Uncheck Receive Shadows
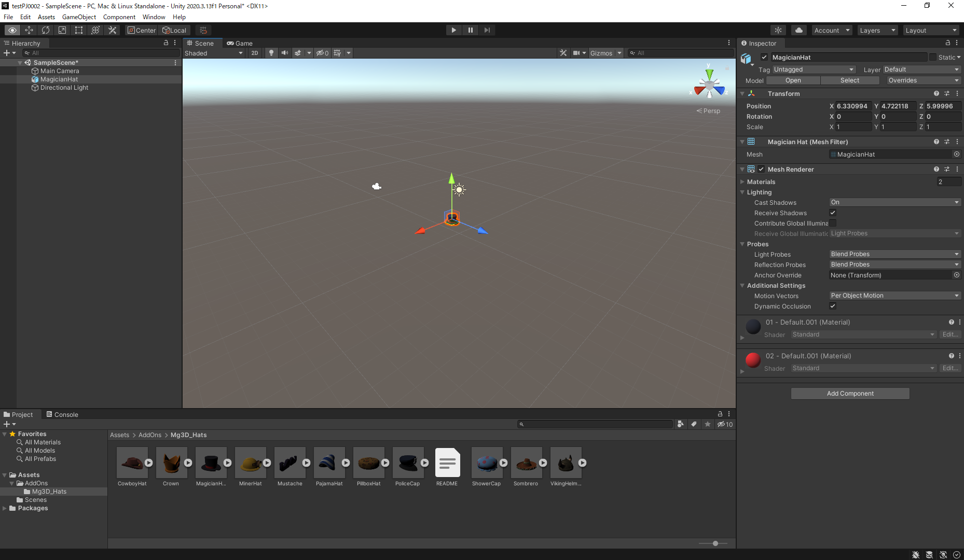Screen dimensions: 964x560 coord(833,213)
